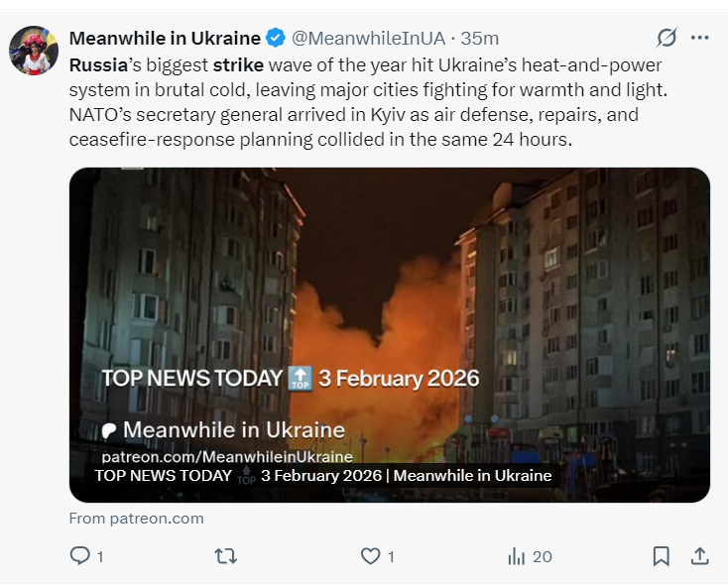Image resolution: width=728 pixels, height=585 pixels.
Task: Open the three-dot more options menu
Action: tap(699, 38)
